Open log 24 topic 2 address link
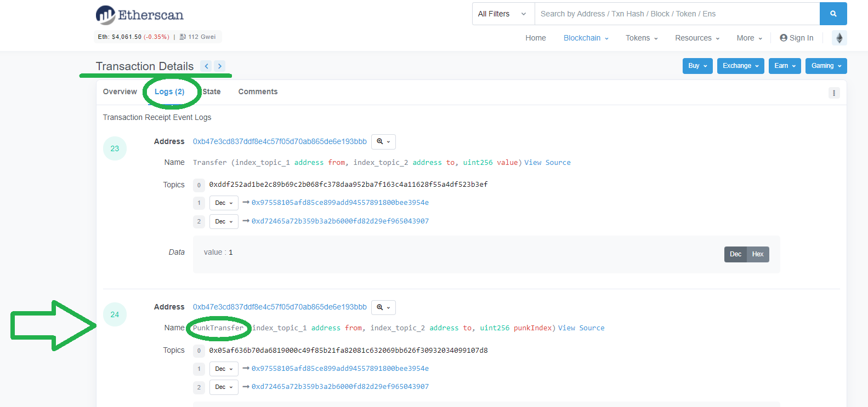 340,387
